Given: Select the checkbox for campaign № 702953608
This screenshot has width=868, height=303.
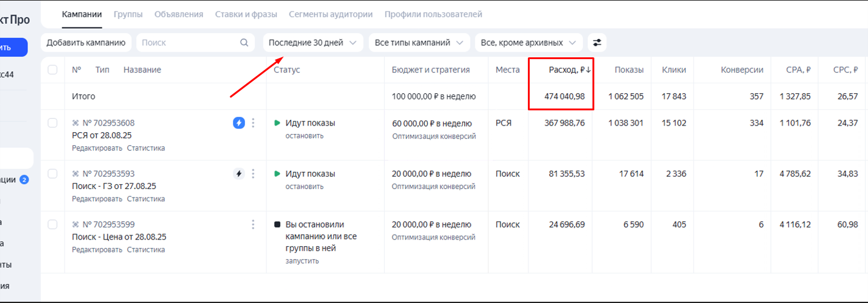Looking at the screenshot, I should pos(52,123).
